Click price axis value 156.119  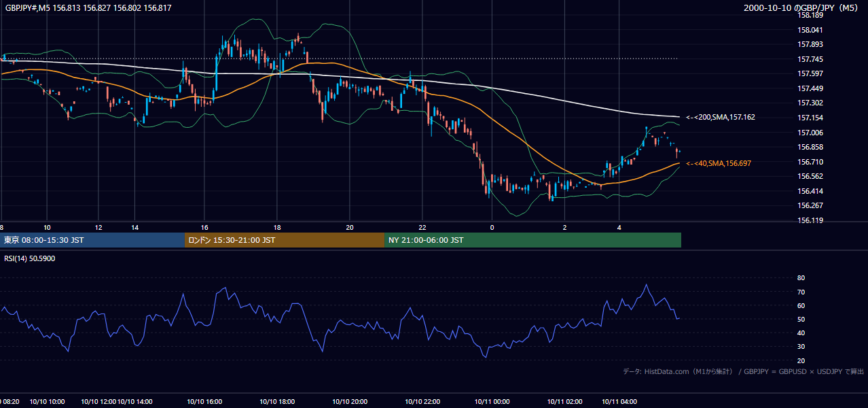coord(810,220)
